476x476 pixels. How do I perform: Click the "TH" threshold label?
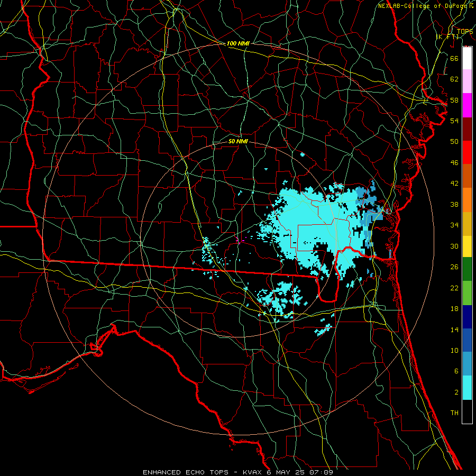[454, 413]
